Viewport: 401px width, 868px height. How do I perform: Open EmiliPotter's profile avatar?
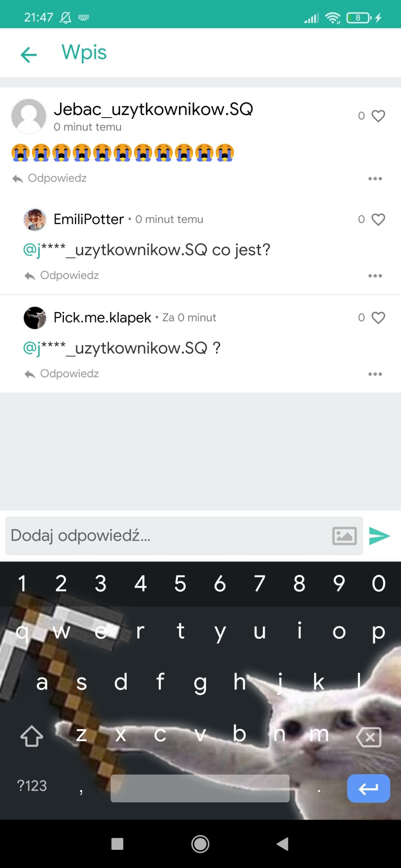pyautogui.click(x=35, y=219)
